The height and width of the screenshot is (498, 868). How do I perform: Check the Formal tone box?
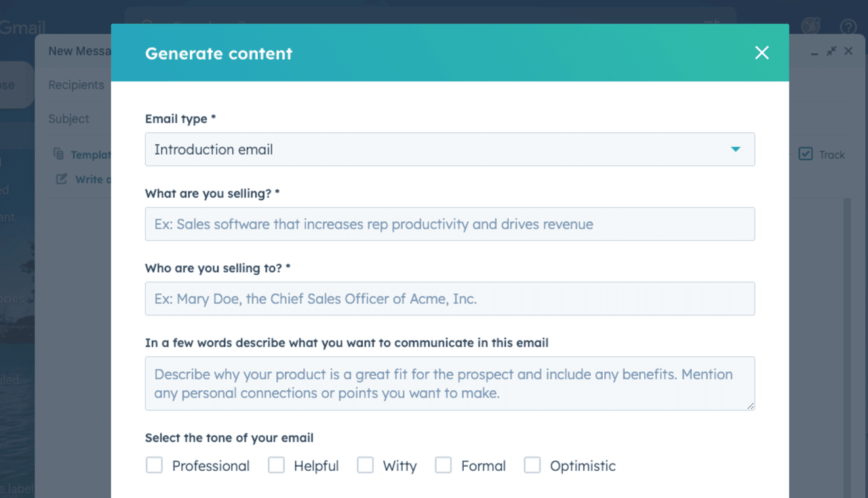[443, 465]
